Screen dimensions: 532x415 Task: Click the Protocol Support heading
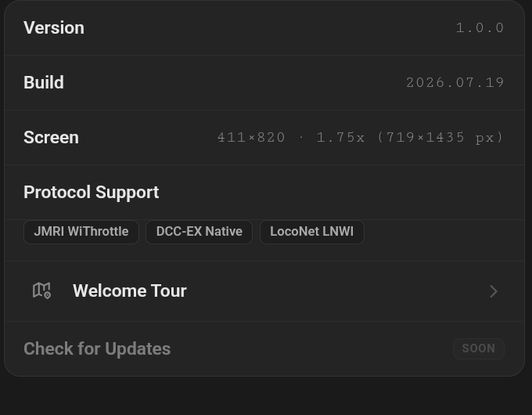point(92,192)
